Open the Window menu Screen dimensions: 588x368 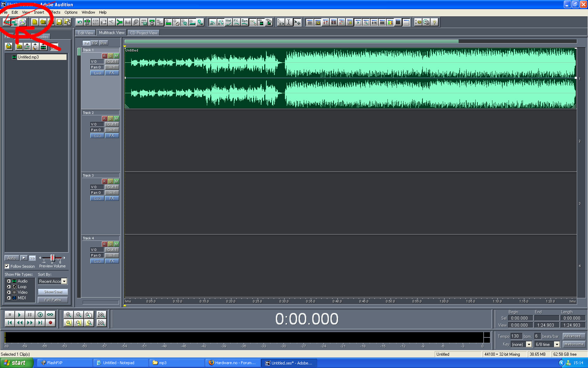pos(88,12)
